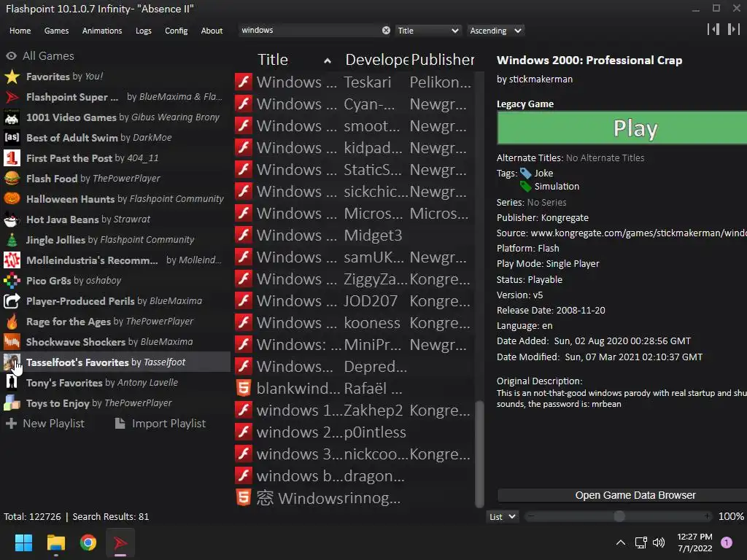Click the Hot Java Beans icon
Image resolution: width=747 pixels, height=560 pixels.
pos(12,219)
